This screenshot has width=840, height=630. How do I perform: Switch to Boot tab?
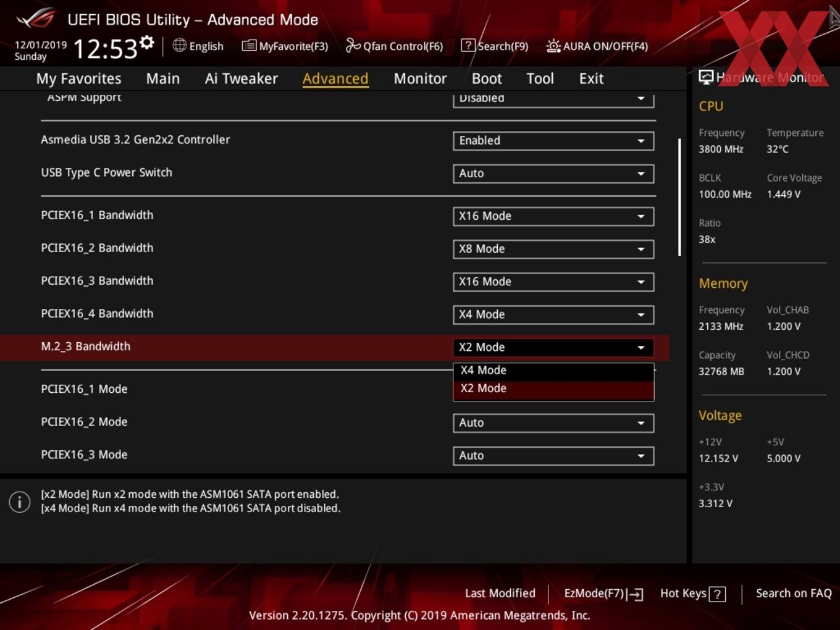point(487,78)
